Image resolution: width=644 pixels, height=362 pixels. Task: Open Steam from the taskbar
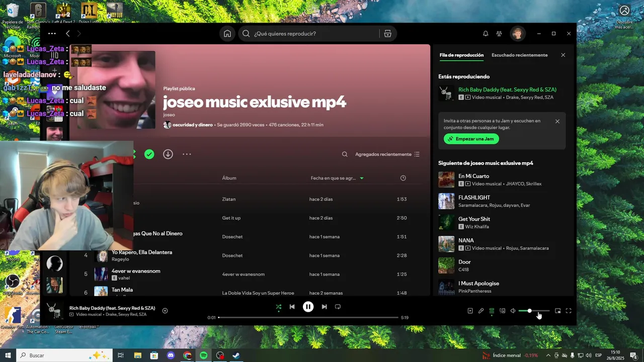[x=236, y=355]
